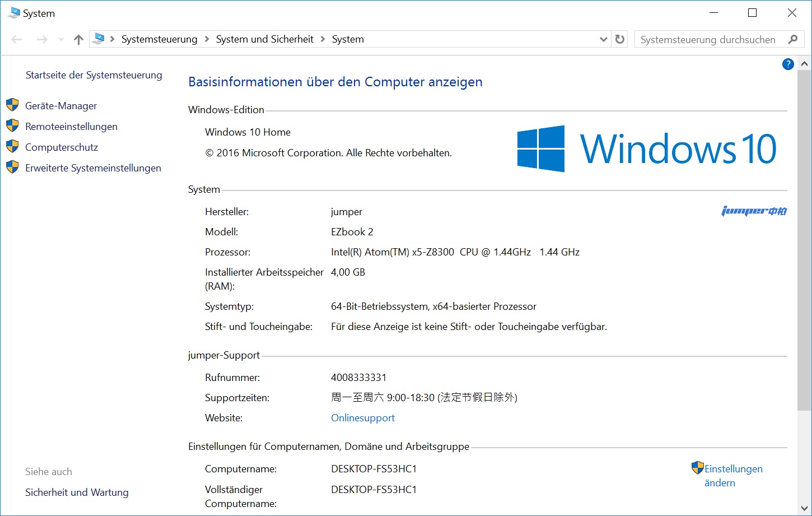Open Remoteeinstellungen link
Image resolution: width=812 pixels, height=516 pixels.
71,127
